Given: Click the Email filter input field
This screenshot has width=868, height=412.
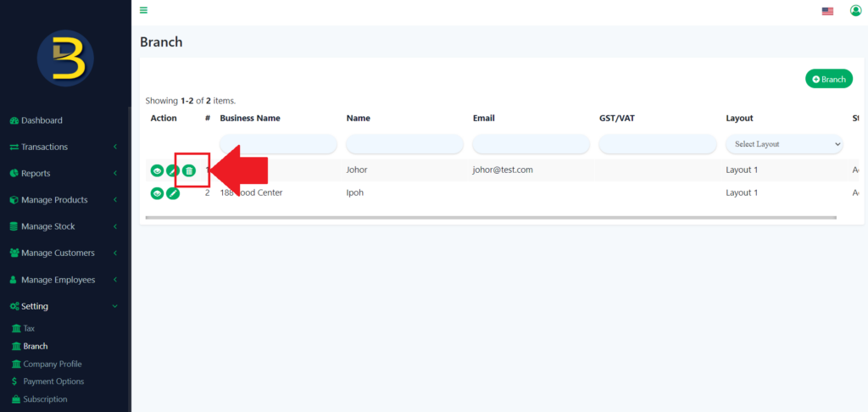Looking at the screenshot, I should pyautogui.click(x=531, y=144).
